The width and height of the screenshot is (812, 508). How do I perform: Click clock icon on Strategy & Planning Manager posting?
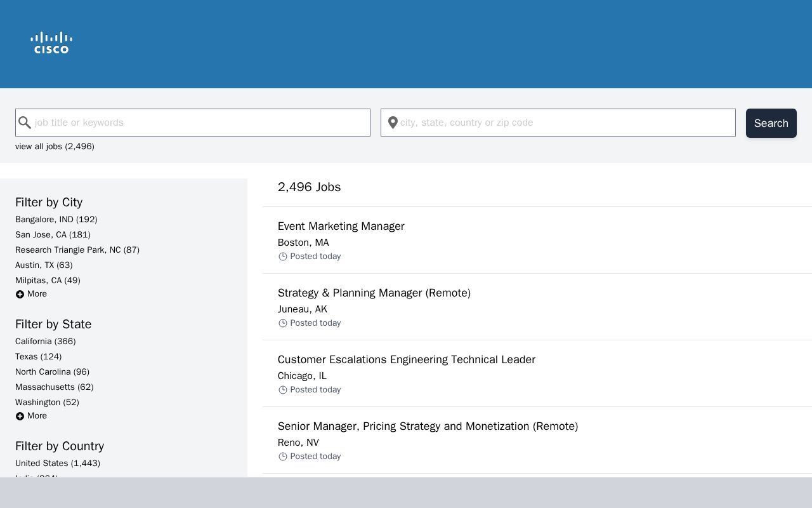283,323
